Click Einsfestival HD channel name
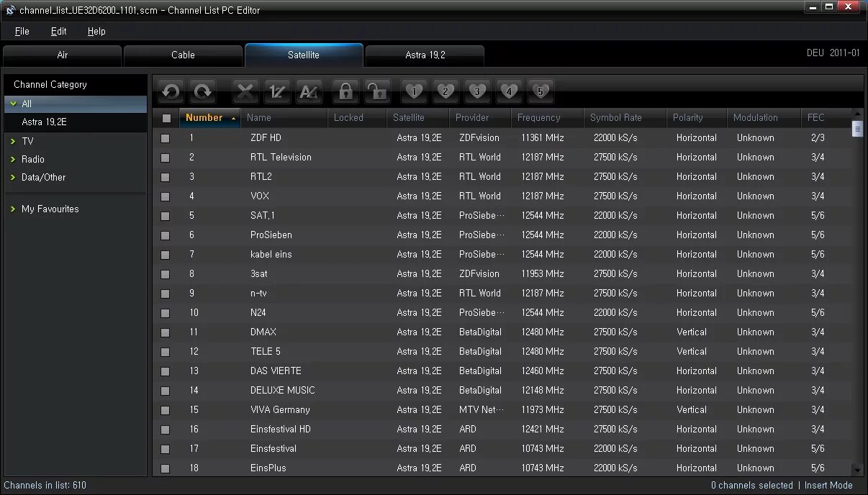The height and width of the screenshot is (495, 868). pyautogui.click(x=281, y=430)
